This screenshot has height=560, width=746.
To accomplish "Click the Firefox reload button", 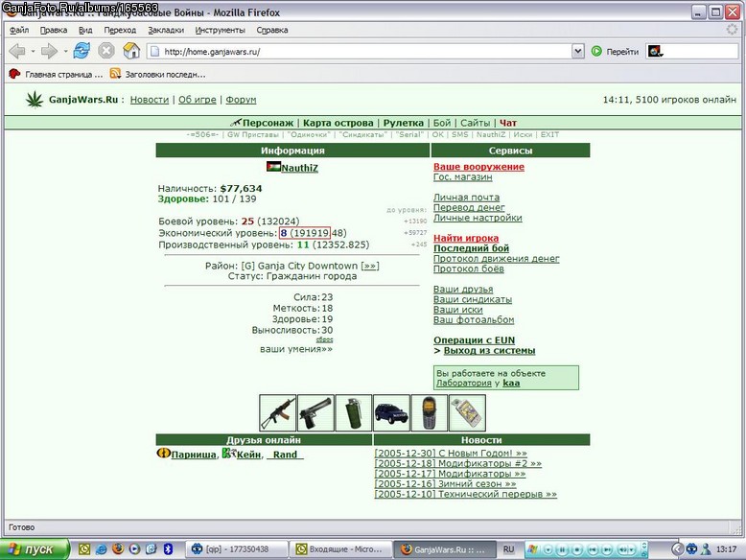I will click(x=82, y=51).
